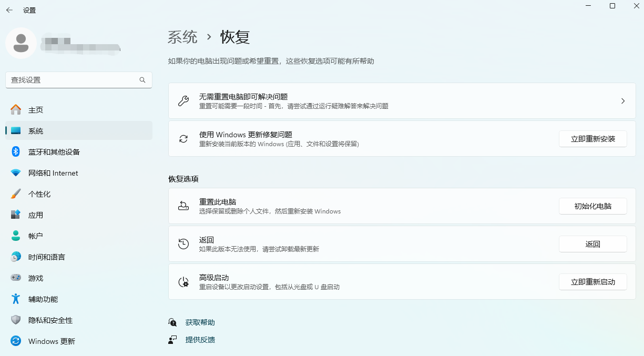Click the 初始化电脑 button
The image size is (644, 356).
point(593,206)
